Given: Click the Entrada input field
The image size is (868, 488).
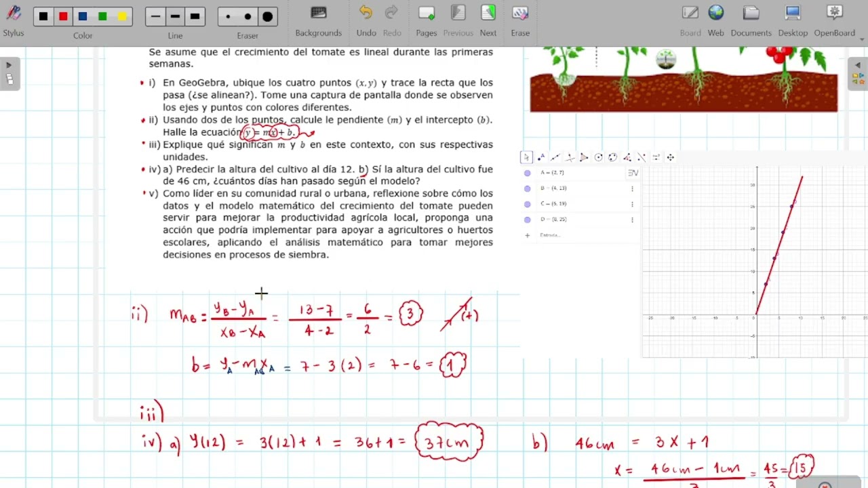Looking at the screenshot, I should point(587,235).
